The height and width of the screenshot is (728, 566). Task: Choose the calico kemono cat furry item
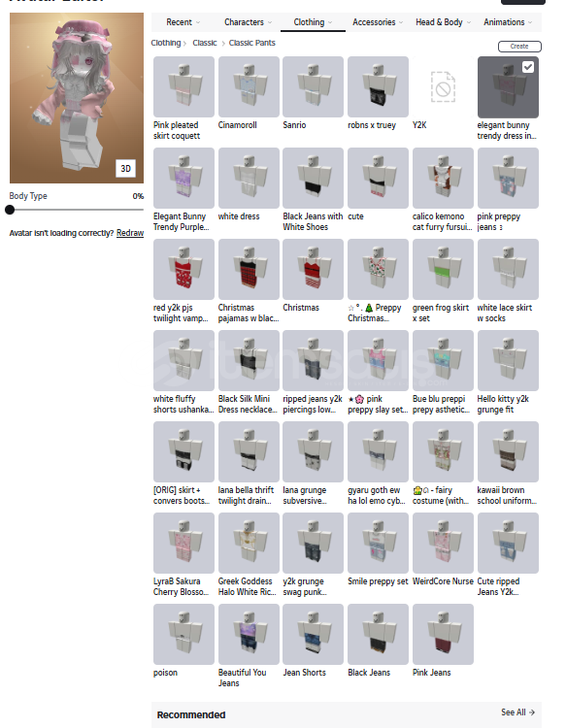pyautogui.click(x=443, y=179)
